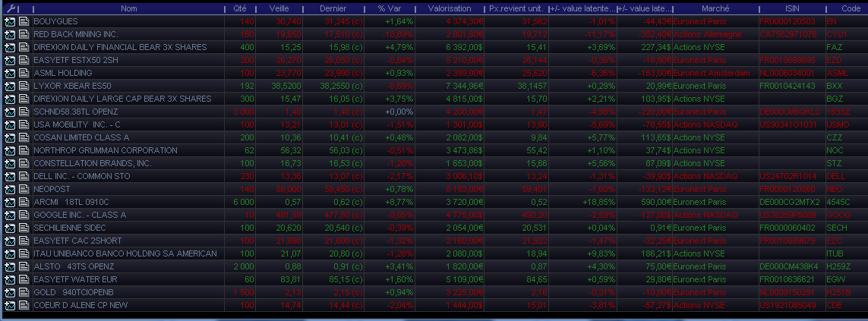
Task: Click +8,77% variation for ARCMI
Action: pos(399,202)
